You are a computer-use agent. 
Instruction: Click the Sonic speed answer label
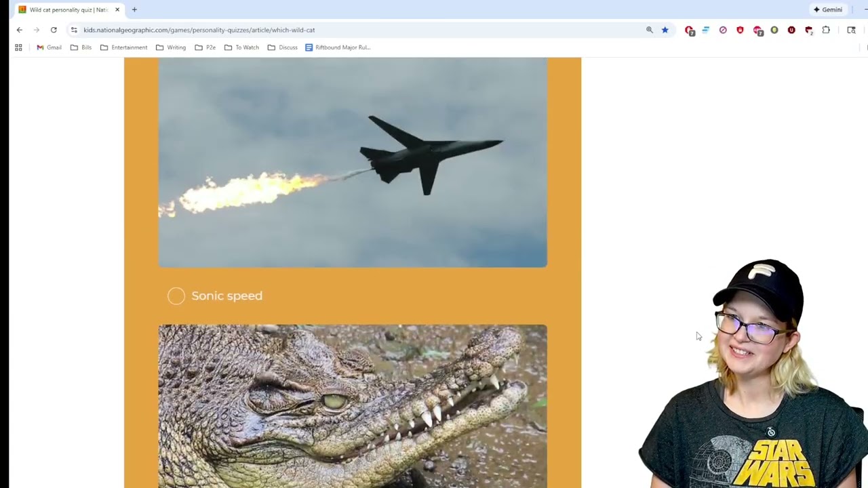(226, 296)
